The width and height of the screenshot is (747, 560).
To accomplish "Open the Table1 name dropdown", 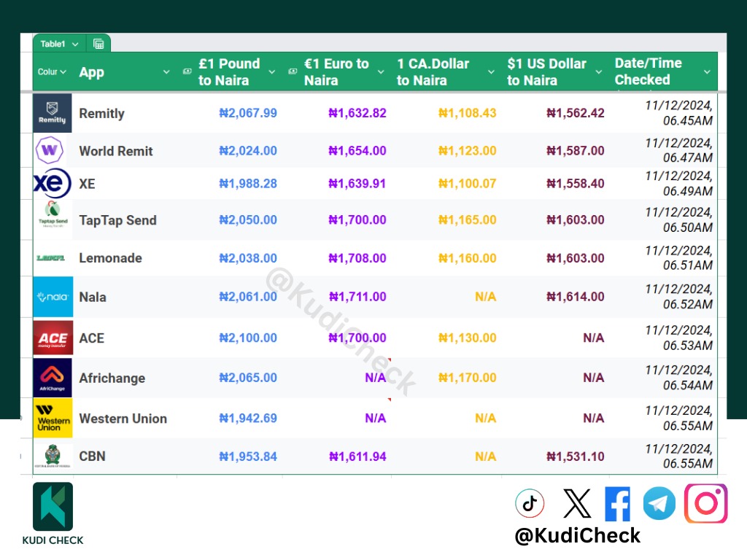I will (x=75, y=44).
